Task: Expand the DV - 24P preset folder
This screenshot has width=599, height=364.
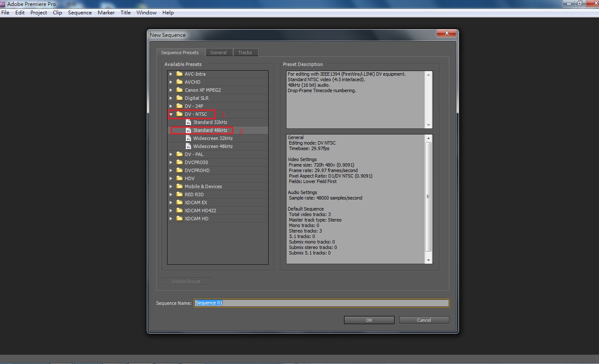Action: pos(171,106)
